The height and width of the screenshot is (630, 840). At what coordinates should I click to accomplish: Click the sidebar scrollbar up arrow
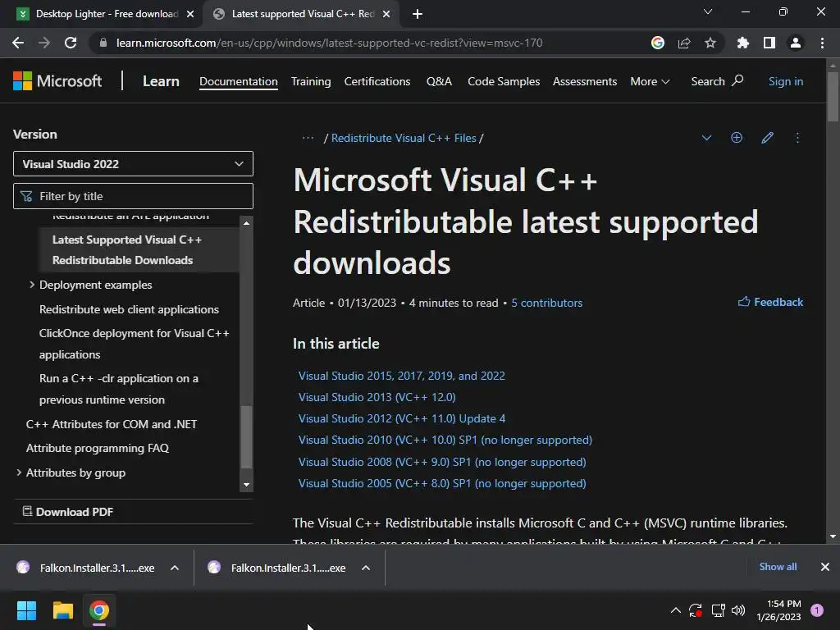click(246, 223)
